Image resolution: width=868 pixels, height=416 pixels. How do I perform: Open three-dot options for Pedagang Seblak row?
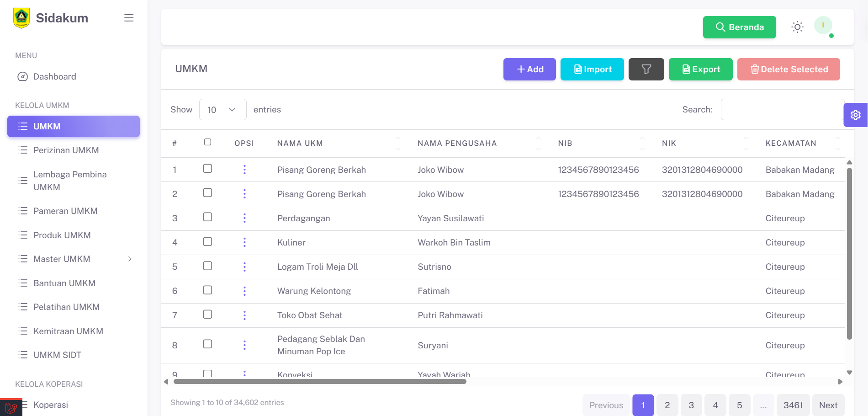(244, 345)
